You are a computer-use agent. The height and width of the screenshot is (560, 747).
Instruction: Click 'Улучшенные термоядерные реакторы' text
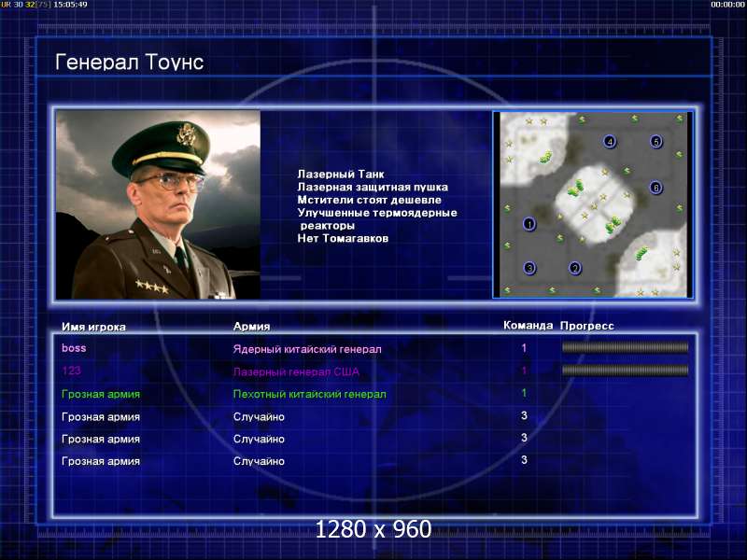tap(377, 219)
